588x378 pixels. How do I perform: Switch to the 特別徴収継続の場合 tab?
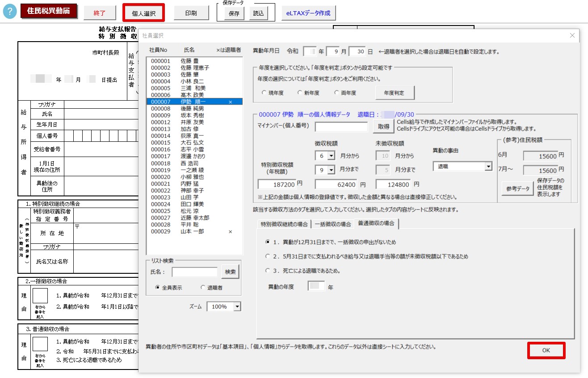point(284,224)
